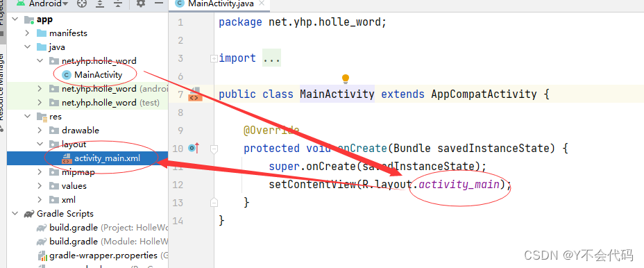Click the fold end marker at line 13
Viewport: 644px width, 268px height.
click(214, 202)
